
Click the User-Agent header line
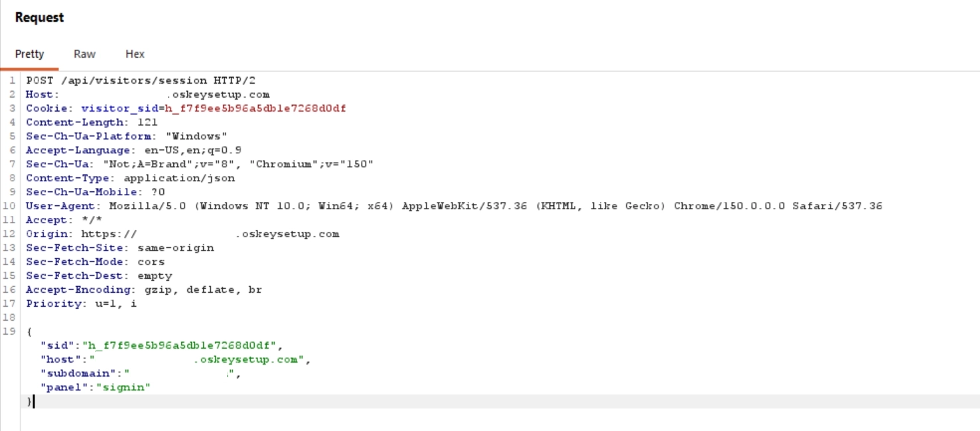(454, 206)
